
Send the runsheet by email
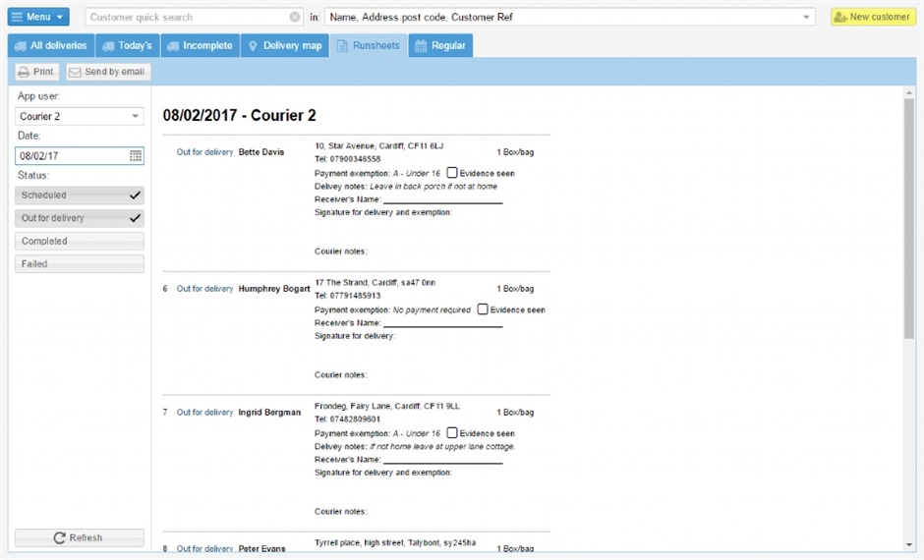click(108, 72)
